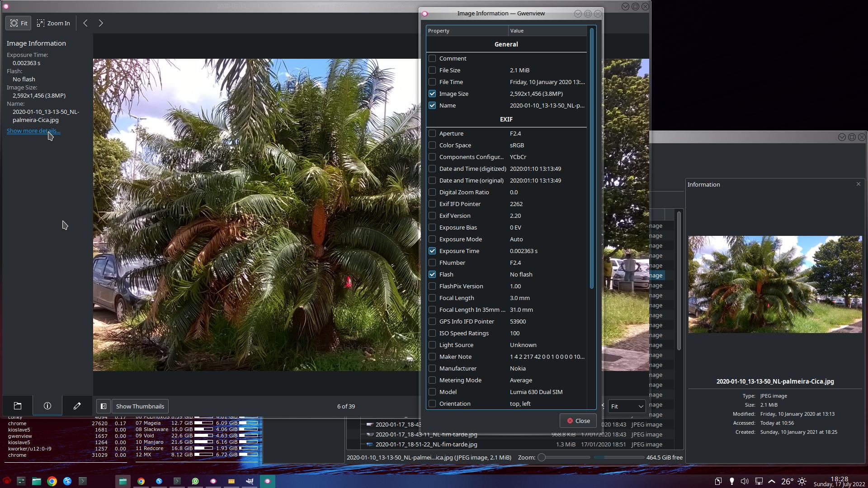
Task: Uncheck the Flash property checkbox
Action: [432, 274]
